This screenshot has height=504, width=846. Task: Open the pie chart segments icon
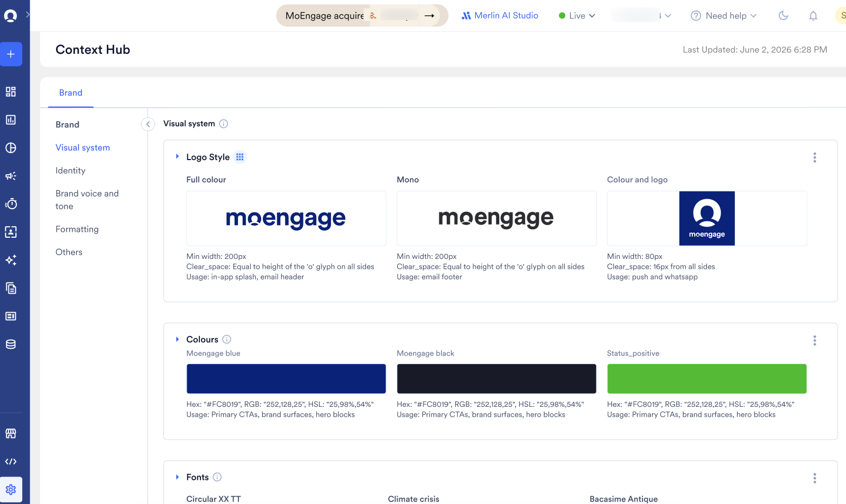coord(11,148)
